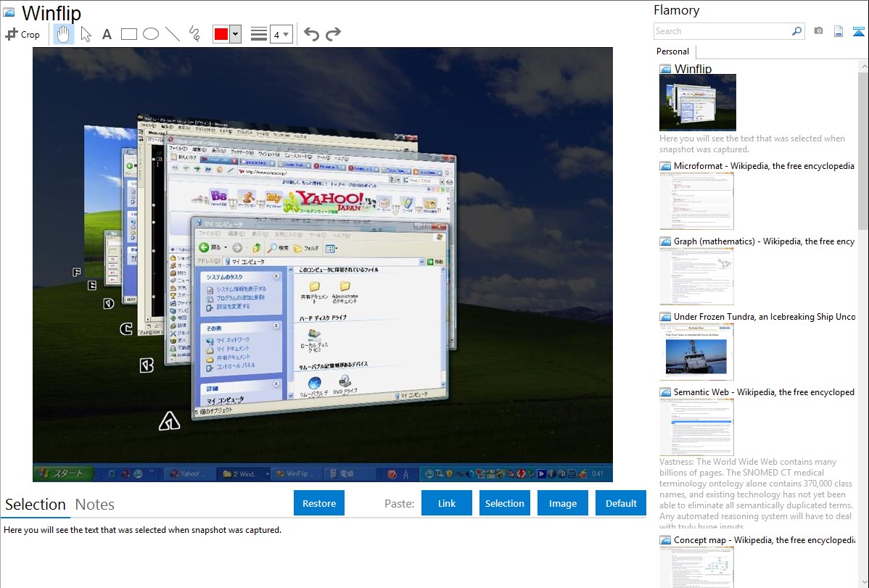869x588 pixels.
Task: Select the Crop tool
Action: tap(22, 34)
